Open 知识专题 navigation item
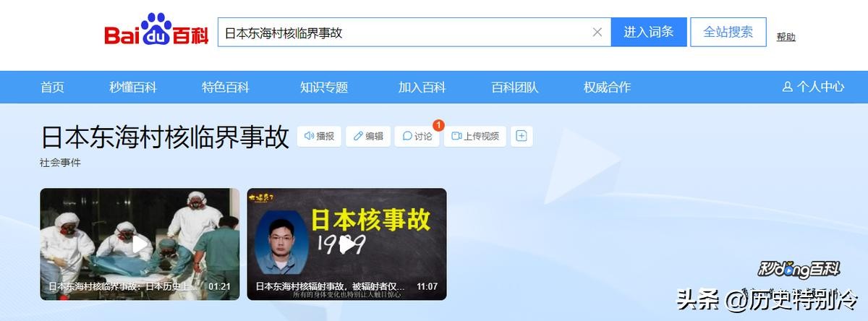The image size is (868, 321). 324,87
